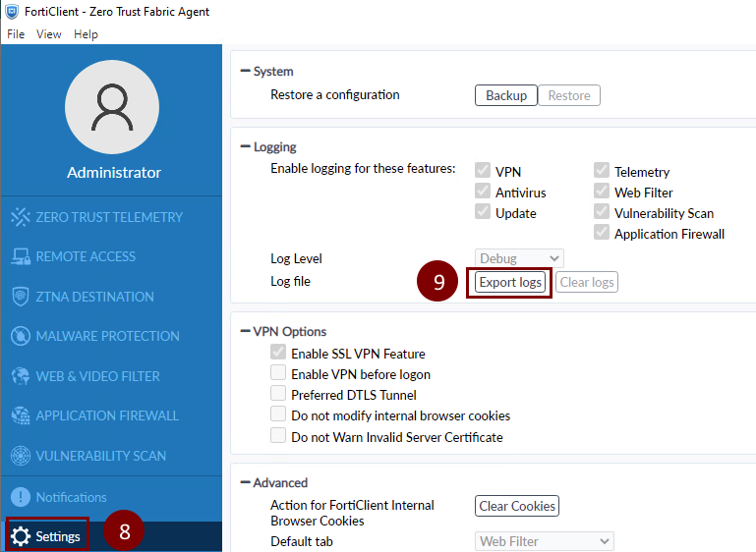The image size is (756, 552).
Task: Click the Backup button
Action: pyautogui.click(x=505, y=95)
